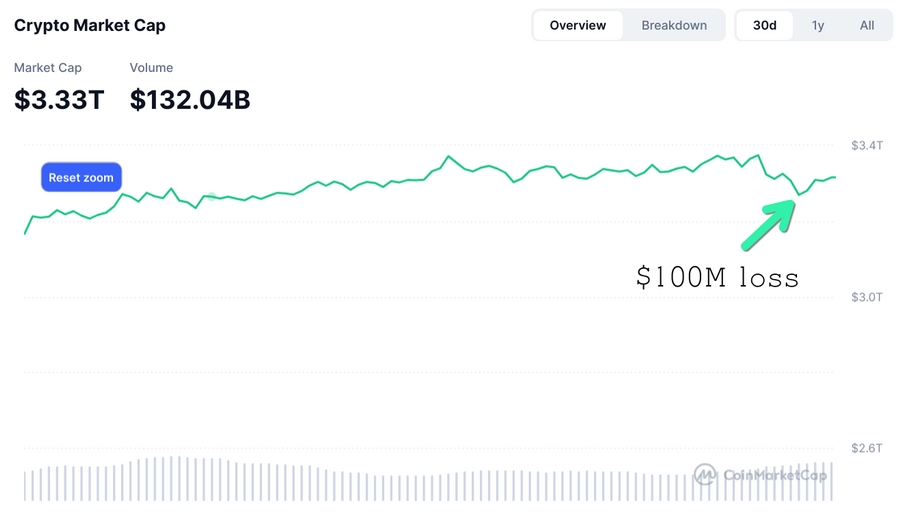Screen dimensions: 897x526
Task: Click the $132.04B volume value
Action: (x=190, y=100)
